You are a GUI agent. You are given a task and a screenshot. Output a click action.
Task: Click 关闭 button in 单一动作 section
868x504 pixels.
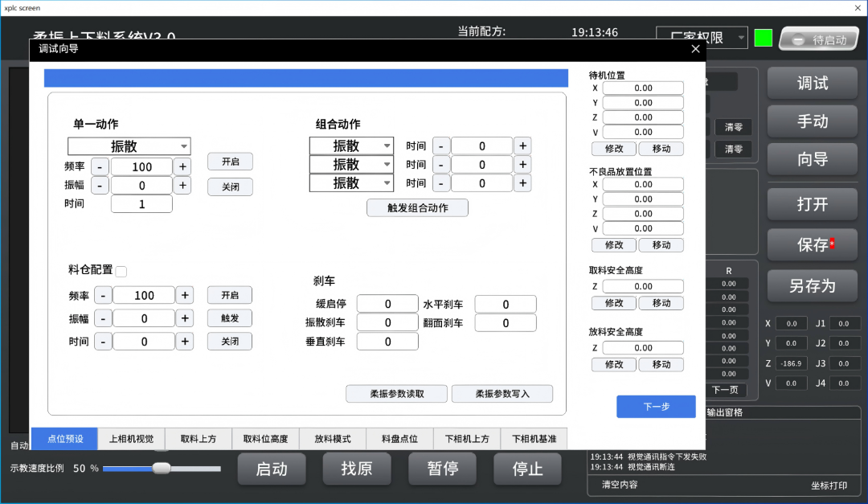coord(231,187)
